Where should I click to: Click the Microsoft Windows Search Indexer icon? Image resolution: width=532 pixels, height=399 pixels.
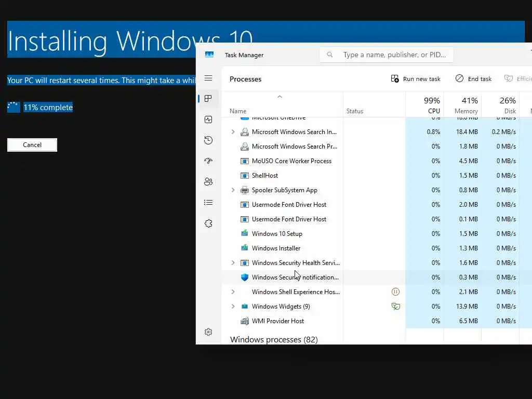pyautogui.click(x=245, y=131)
